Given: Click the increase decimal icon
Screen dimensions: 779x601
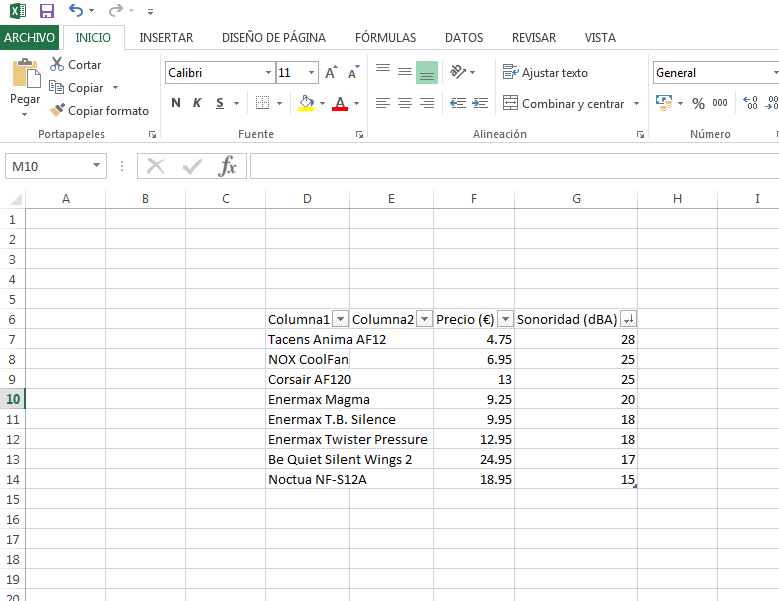Looking at the screenshot, I should 750,103.
